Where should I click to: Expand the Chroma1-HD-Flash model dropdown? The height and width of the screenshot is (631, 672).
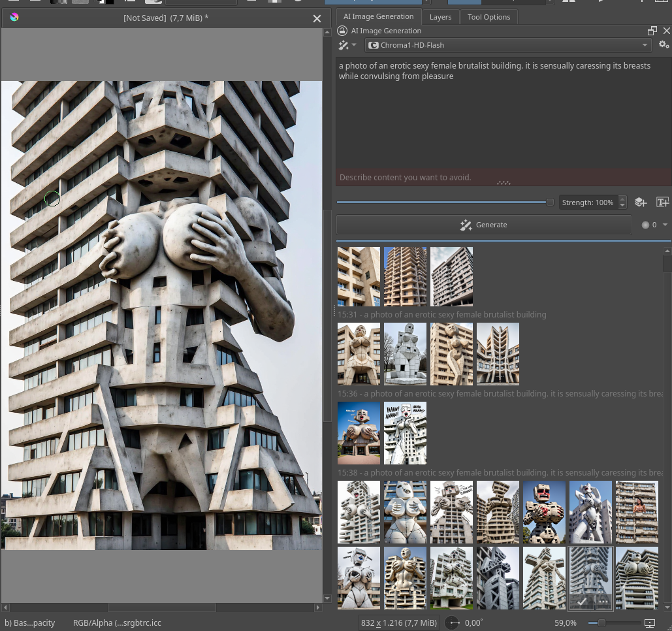pyautogui.click(x=507, y=45)
